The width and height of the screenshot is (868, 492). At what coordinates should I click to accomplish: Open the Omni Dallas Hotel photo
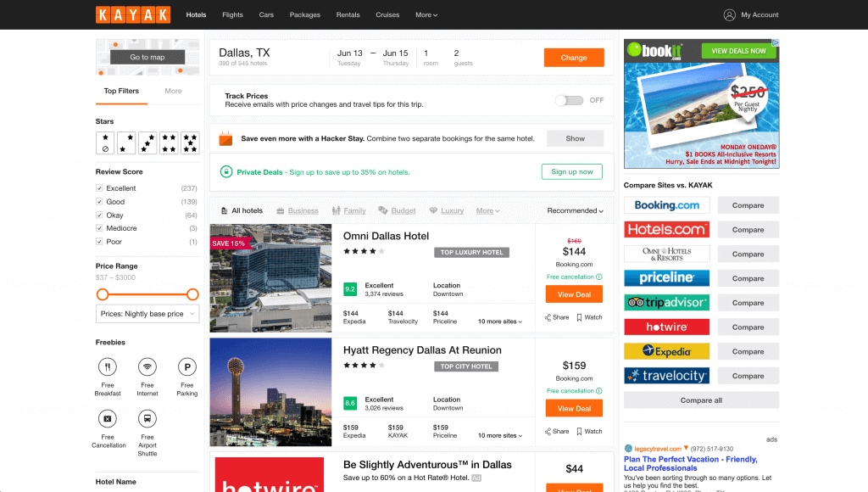click(x=270, y=278)
